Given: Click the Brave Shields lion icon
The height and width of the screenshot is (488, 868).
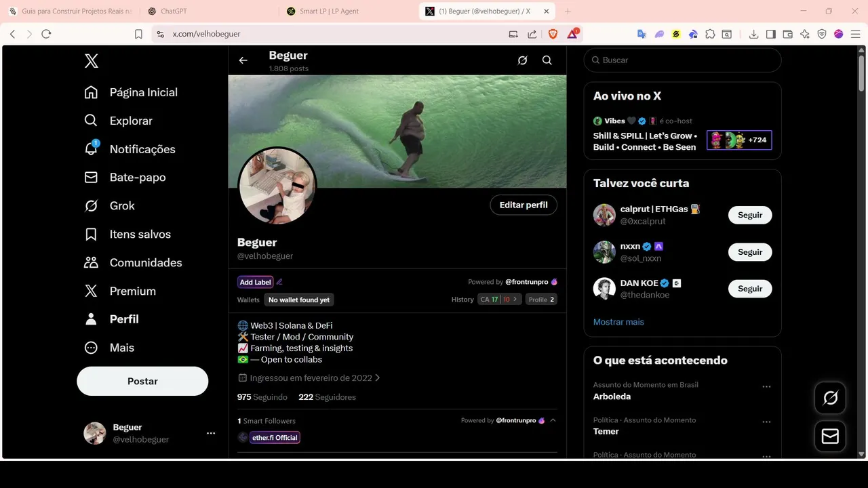Looking at the screenshot, I should pyautogui.click(x=553, y=34).
